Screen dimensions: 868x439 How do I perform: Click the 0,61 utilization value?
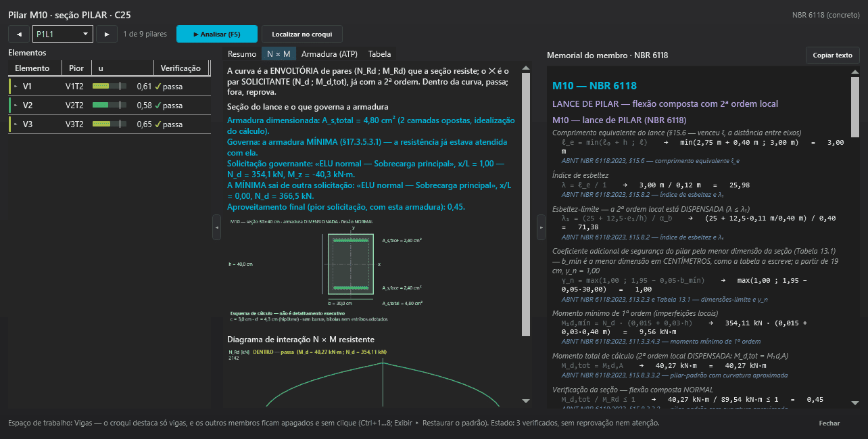click(143, 87)
